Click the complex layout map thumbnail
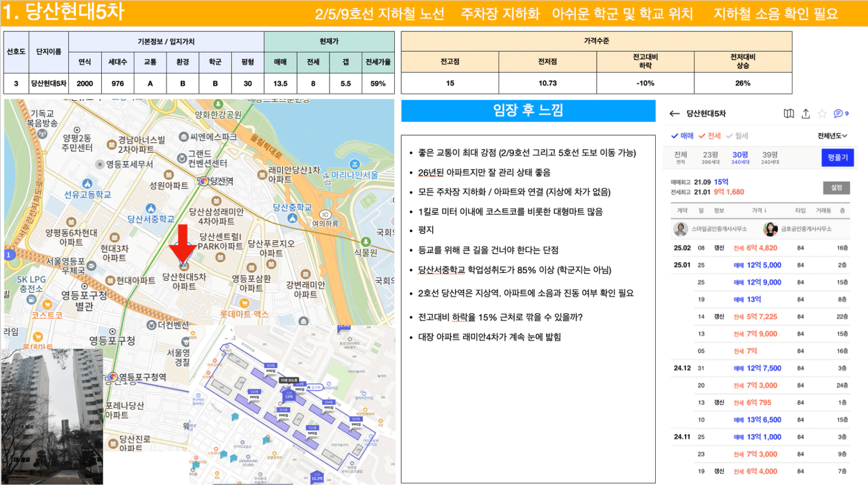Screen dimensions: 868x485 (x=292, y=405)
